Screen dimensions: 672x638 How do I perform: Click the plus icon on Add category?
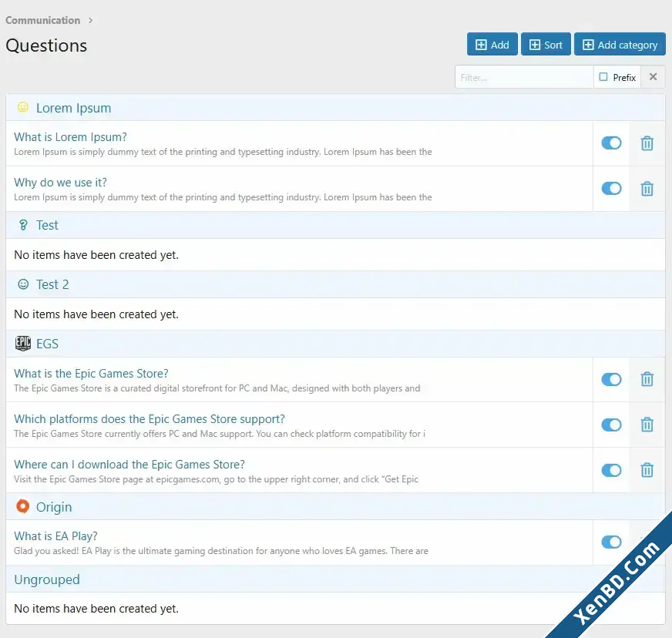click(x=589, y=45)
